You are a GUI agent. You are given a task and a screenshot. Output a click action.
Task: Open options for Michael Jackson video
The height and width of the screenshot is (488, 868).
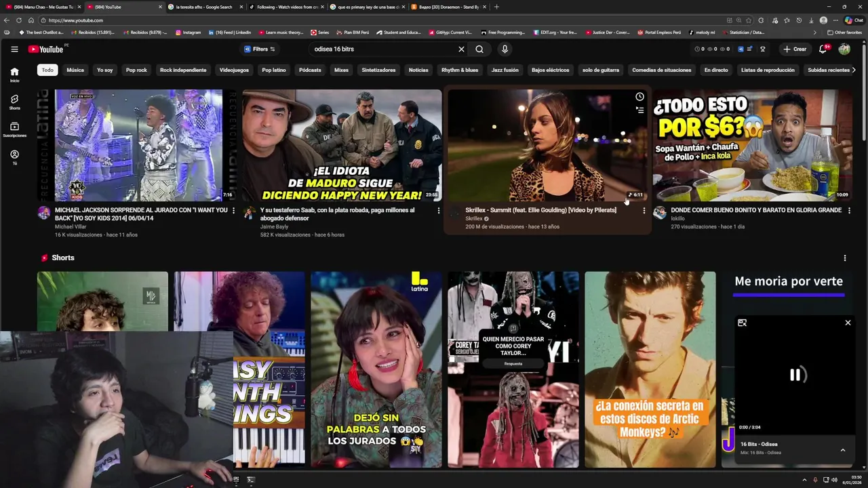click(233, 211)
